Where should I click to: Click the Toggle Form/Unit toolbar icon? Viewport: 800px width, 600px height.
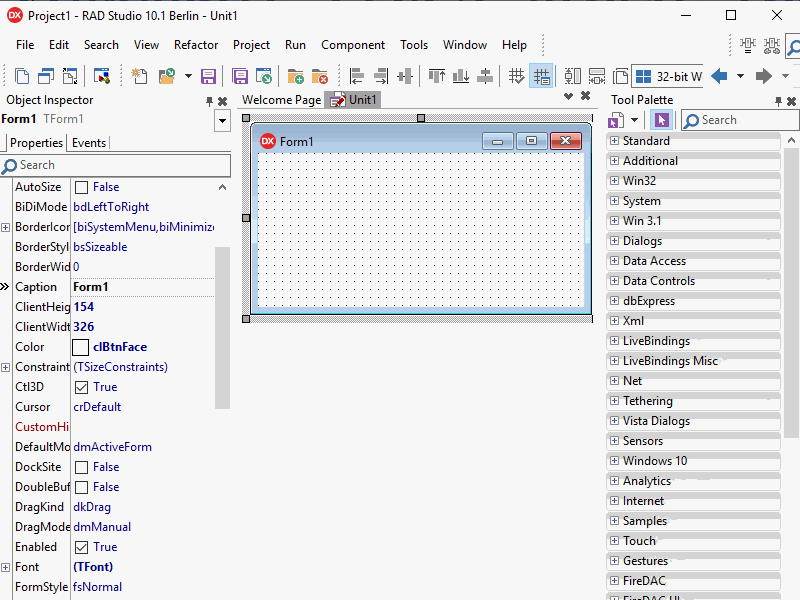pos(70,77)
